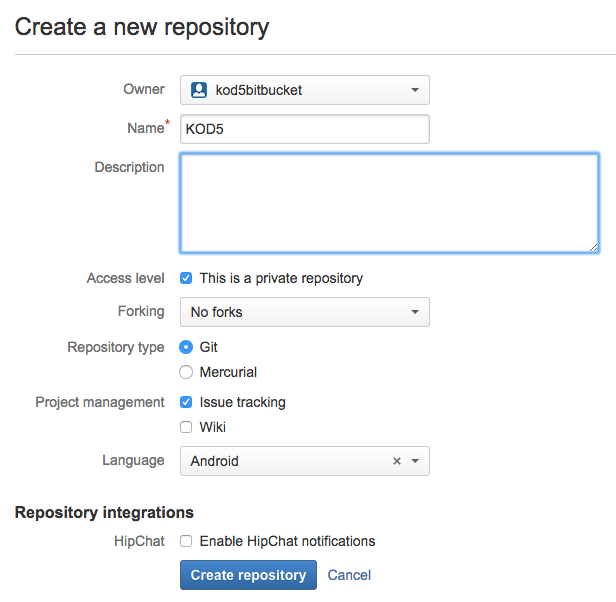Click the 'Repository integrations' heading text
The height and width of the screenshot is (602, 616).
(x=104, y=512)
